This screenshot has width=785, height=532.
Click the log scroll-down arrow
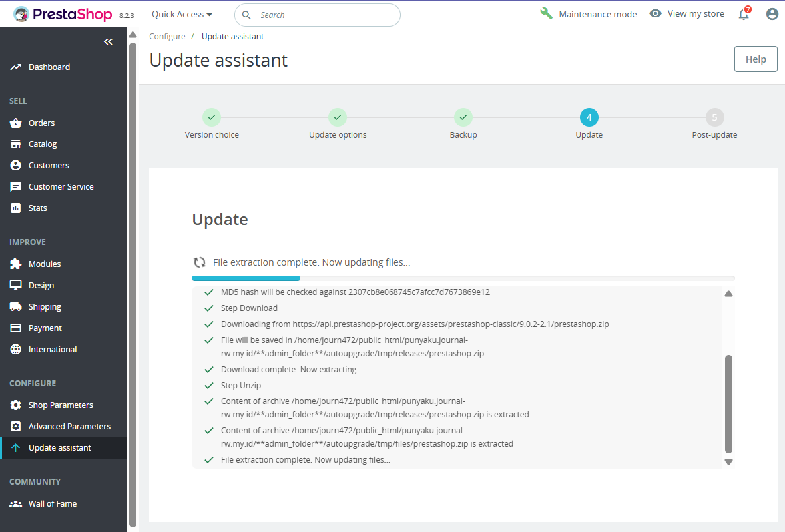coord(728,461)
